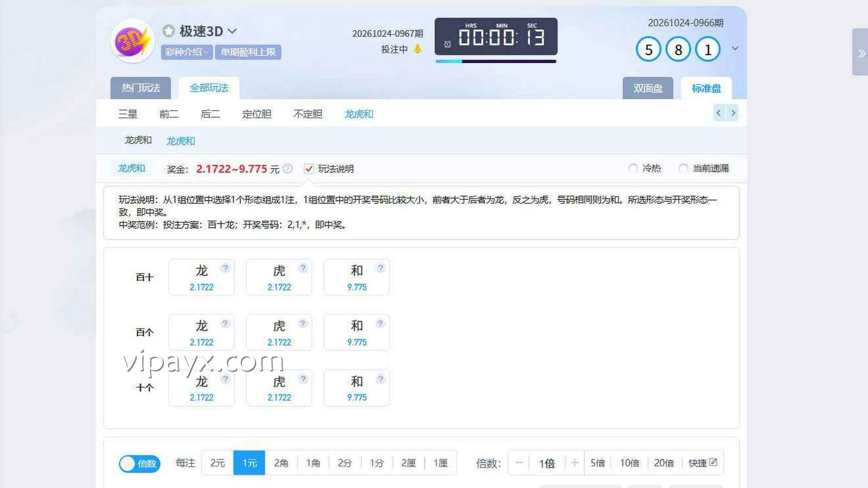Click help icon on 十个 虎 option

coord(303,378)
